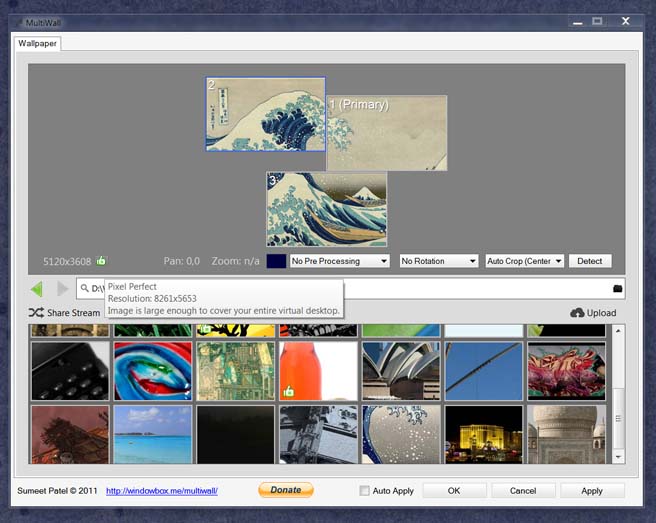The width and height of the screenshot is (656, 523).
Task: Click the folder browse icon in path field
Action: coord(618,289)
